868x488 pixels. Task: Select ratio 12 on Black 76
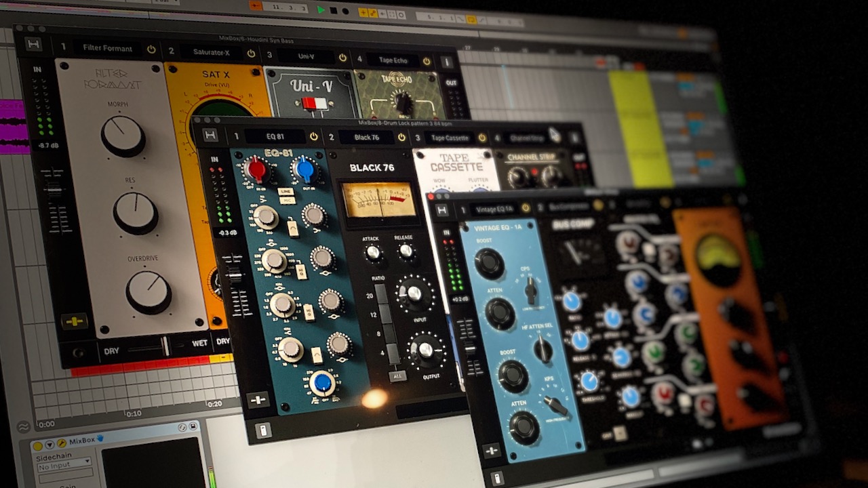384,314
